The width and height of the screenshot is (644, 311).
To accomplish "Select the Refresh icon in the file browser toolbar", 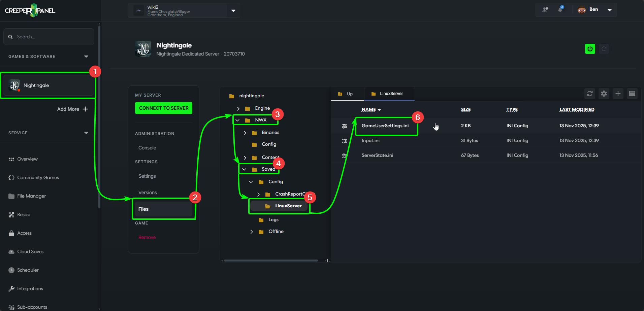I will tap(589, 94).
